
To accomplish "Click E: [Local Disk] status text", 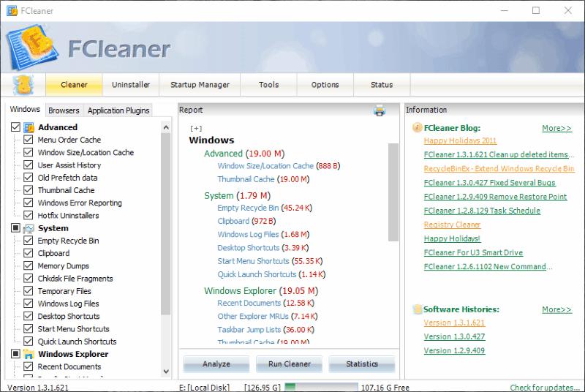I will coord(204,388).
